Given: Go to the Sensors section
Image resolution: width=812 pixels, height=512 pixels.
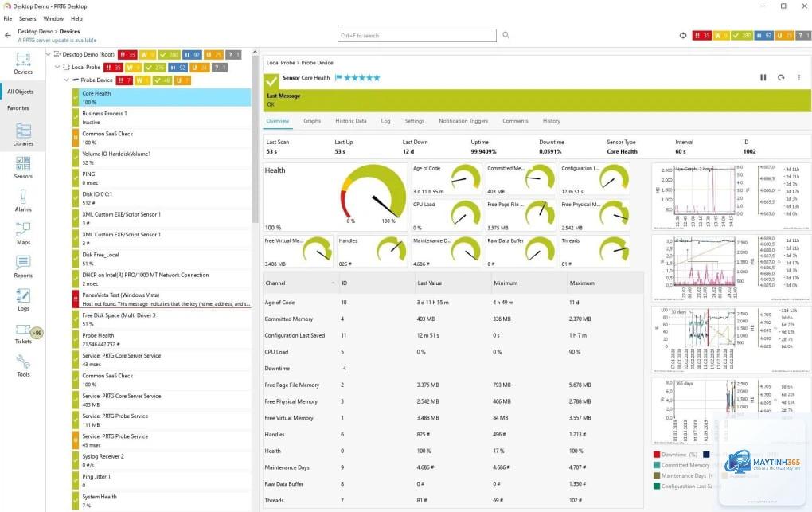Looking at the screenshot, I should pyautogui.click(x=23, y=167).
